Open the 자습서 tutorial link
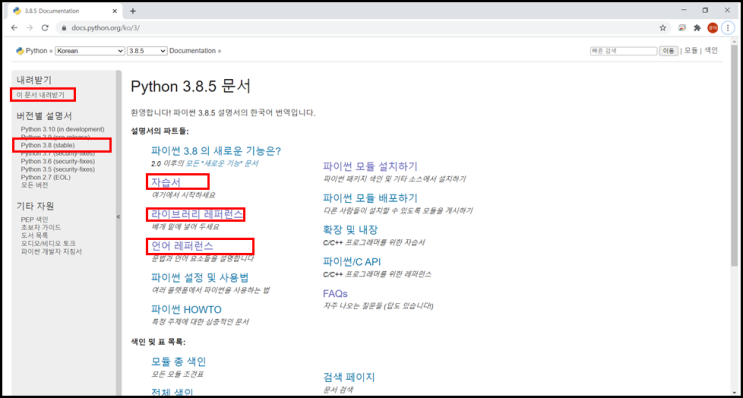743x398 pixels. click(x=166, y=182)
